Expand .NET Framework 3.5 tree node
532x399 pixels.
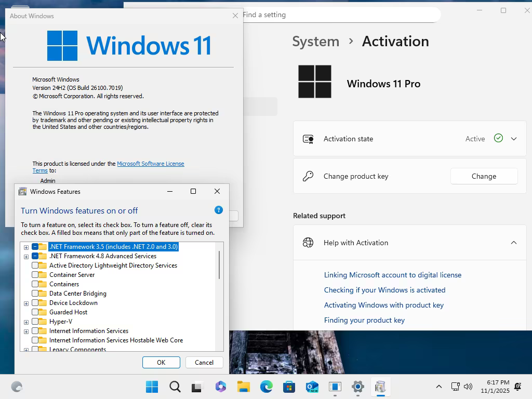coord(26,247)
